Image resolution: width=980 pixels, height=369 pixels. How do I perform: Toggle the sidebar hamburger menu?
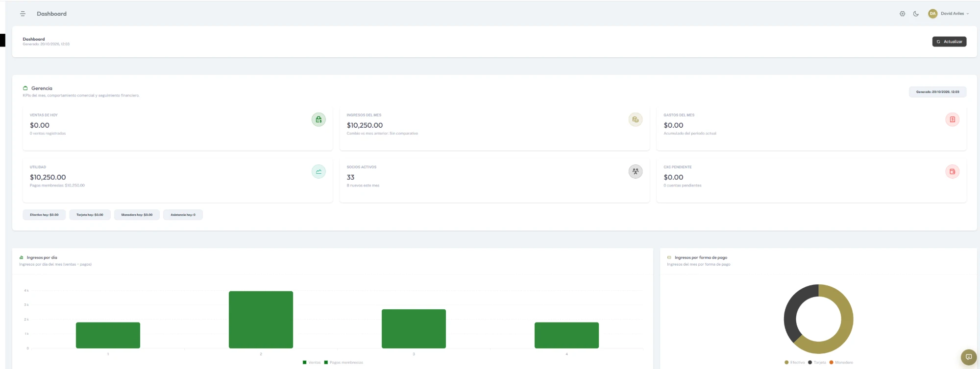(x=23, y=14)
